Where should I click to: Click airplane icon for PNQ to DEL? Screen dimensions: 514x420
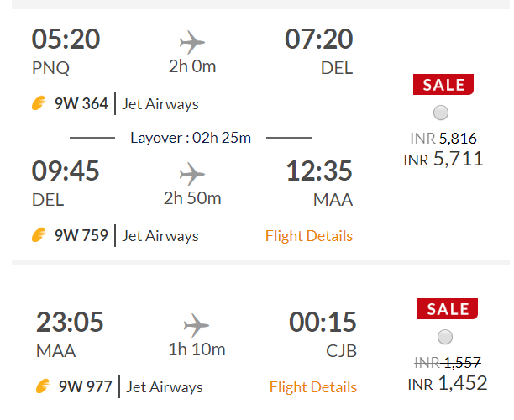click(x=192, y=41)
